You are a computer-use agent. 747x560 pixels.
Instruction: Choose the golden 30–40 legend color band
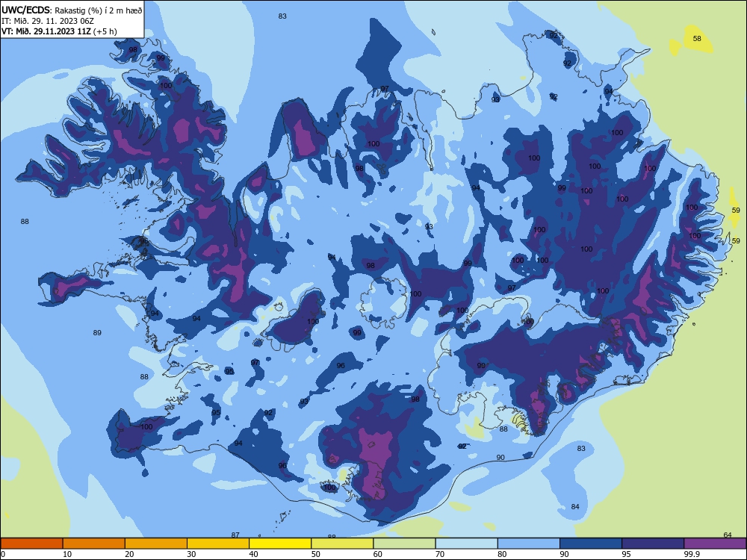click(218, 544)
